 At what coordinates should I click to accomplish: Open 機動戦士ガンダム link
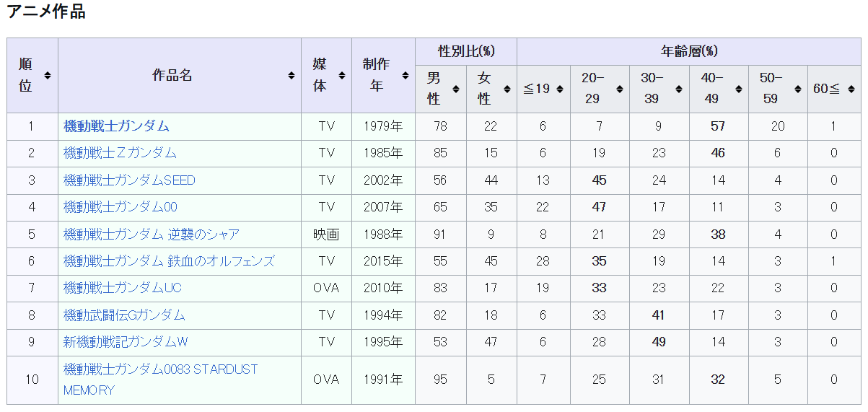tap(116, 126)
